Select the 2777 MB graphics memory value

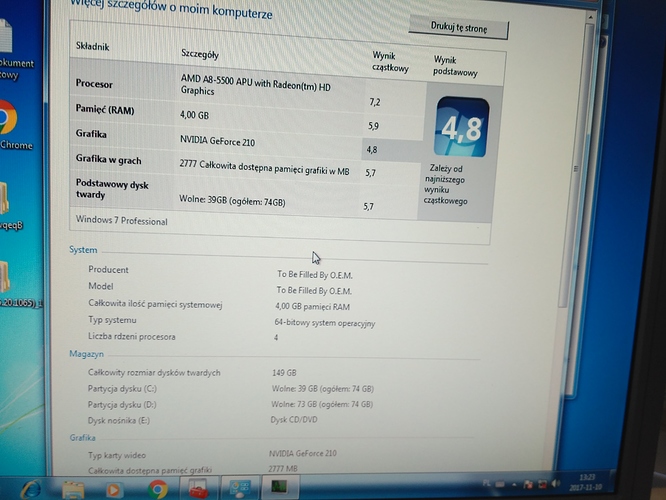283,469
